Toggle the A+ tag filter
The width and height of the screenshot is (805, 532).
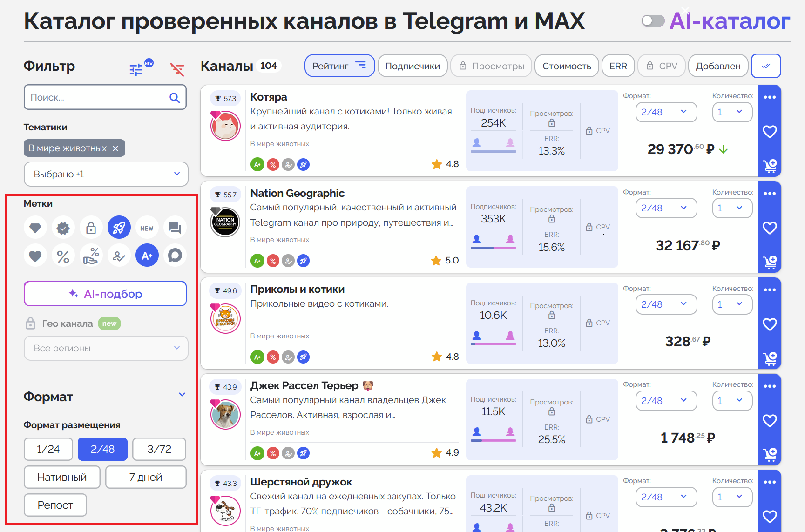coord(147,255)
